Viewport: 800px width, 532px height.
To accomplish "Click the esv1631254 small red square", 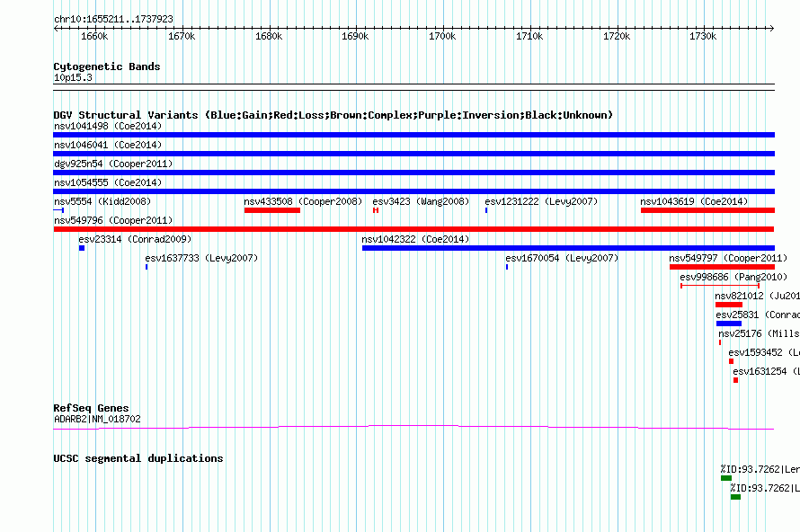I will 735,380.
